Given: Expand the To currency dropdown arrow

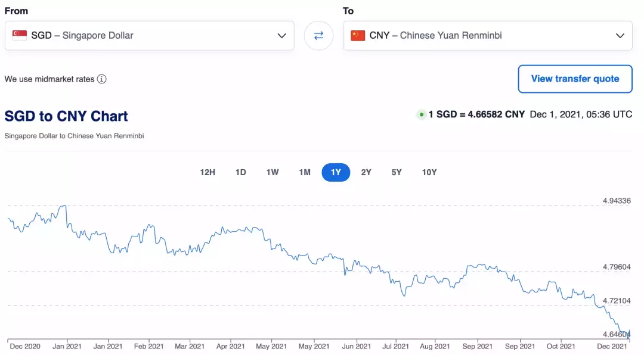Looking at the screenshot, I should tap(620, 36).
